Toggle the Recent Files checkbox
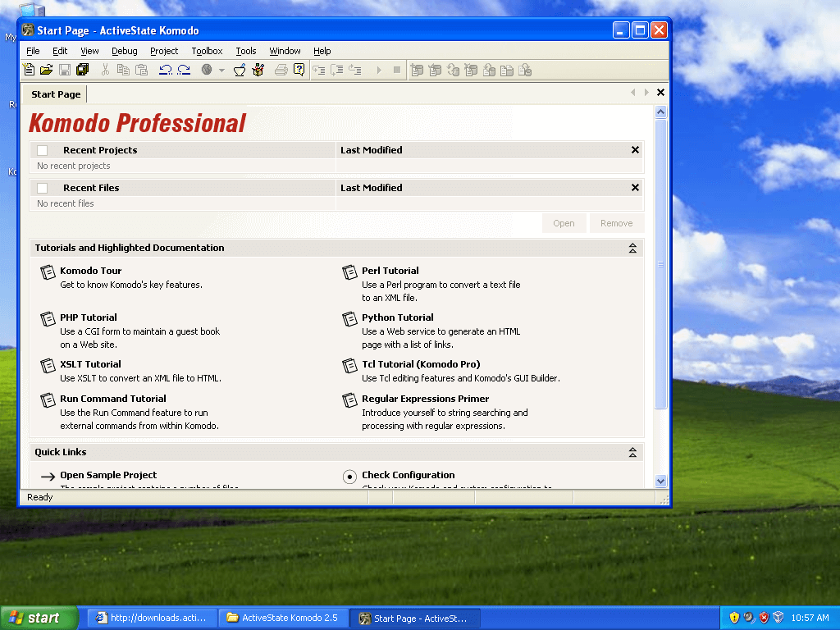This screenshot has width=840, height=630. coord(43,188)
